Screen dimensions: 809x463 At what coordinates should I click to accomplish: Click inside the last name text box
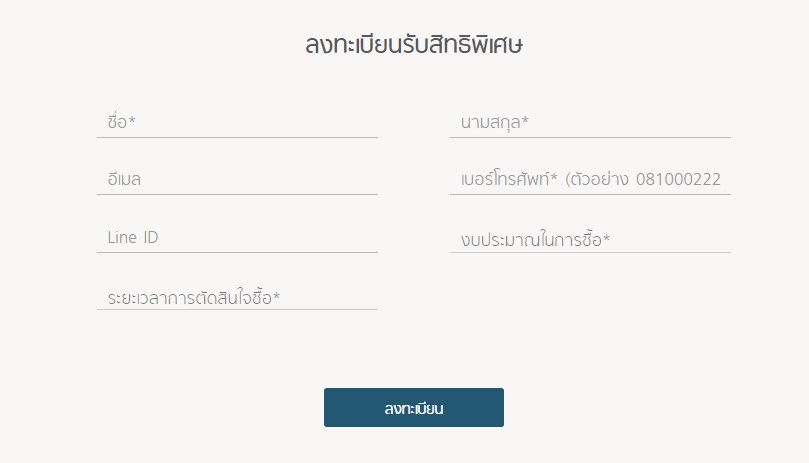pyautogui.click(x=590, y=122)
